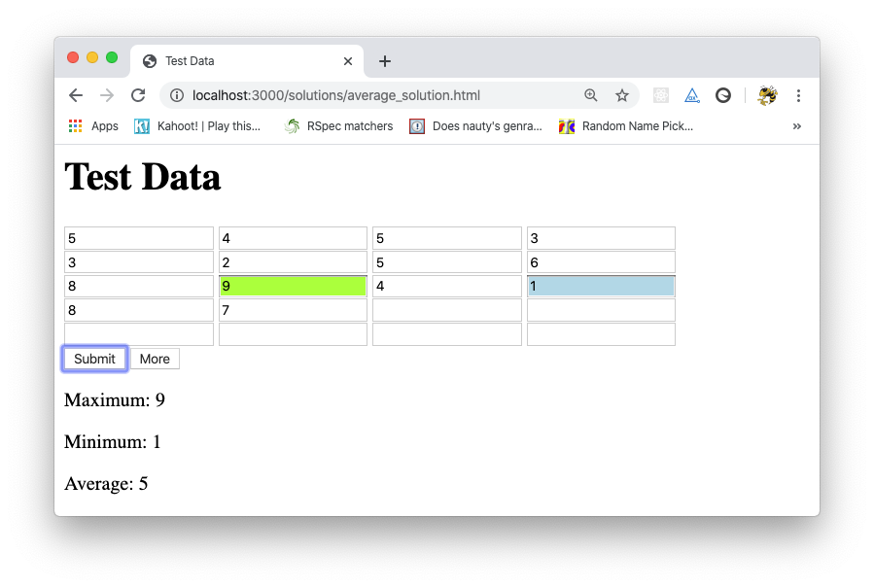The height and width of the screenshot is (588, 874).
Task: Click the Maximum: 9 result text
Action: 115,400
